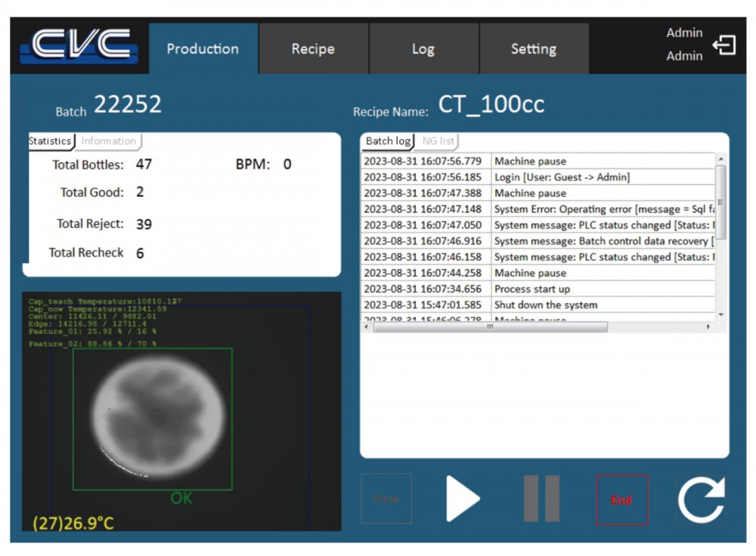
Task: Click the New batch button
Action: click(386, 499)
